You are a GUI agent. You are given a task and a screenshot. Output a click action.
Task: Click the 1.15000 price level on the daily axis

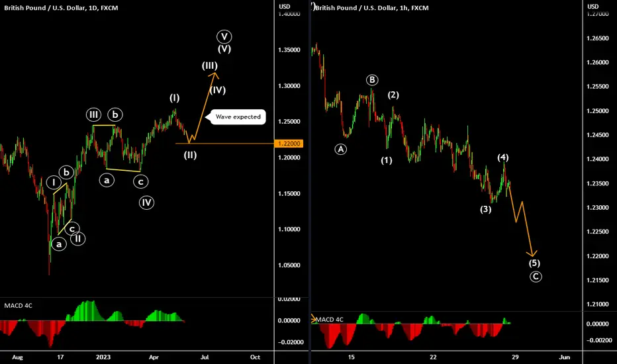pyautogui.click(x=289, y=194)
